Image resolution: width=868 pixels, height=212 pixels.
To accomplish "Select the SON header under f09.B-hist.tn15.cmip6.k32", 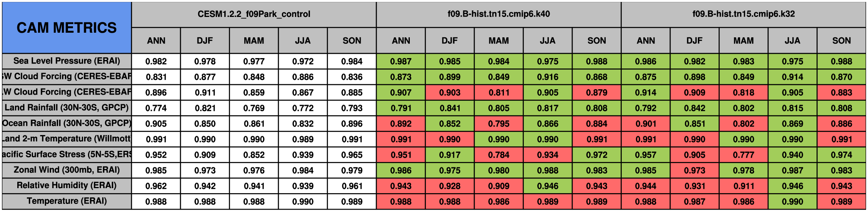I will [841, 40].
